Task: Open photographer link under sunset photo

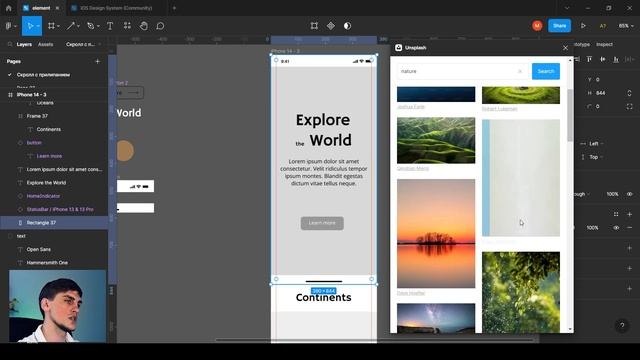Action: 411,293
